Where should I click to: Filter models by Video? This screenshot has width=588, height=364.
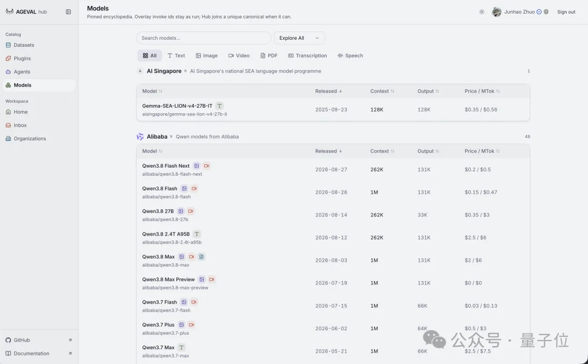coord(239,55)
